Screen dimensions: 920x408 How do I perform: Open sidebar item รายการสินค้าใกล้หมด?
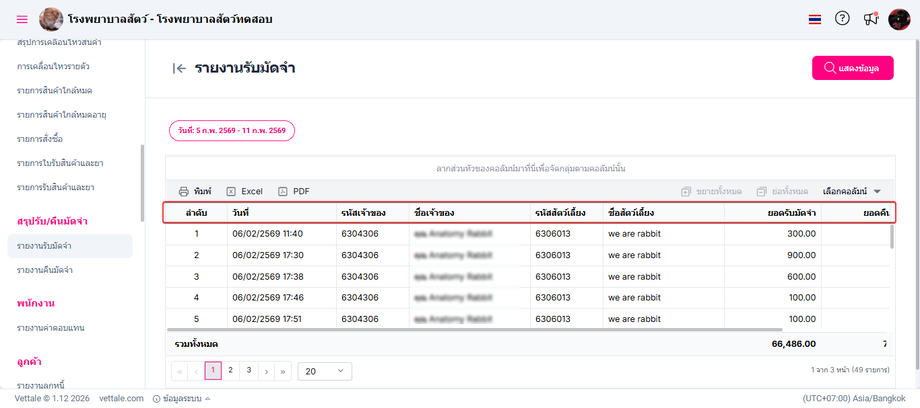[x=55, y=90]
